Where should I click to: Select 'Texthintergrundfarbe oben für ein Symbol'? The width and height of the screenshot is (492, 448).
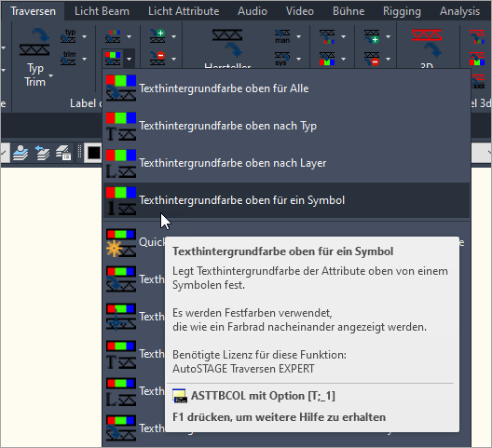[x=286, y=200]
